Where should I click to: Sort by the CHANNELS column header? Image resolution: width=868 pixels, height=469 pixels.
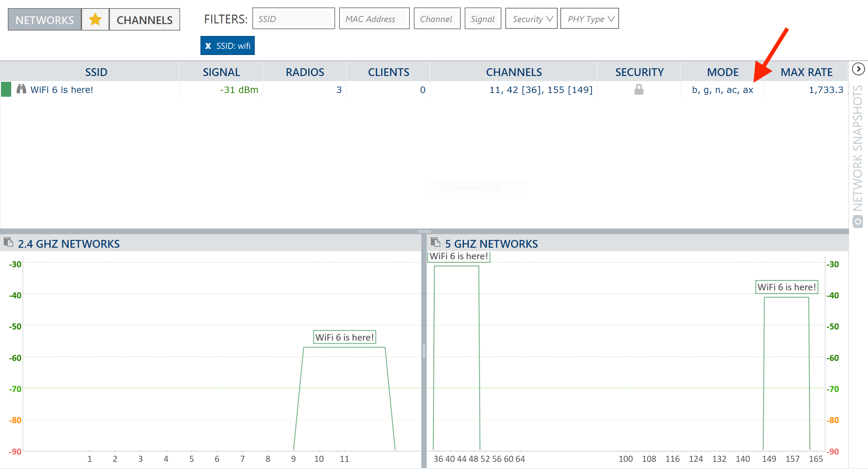pyautogui.click(x=514, y=72)
